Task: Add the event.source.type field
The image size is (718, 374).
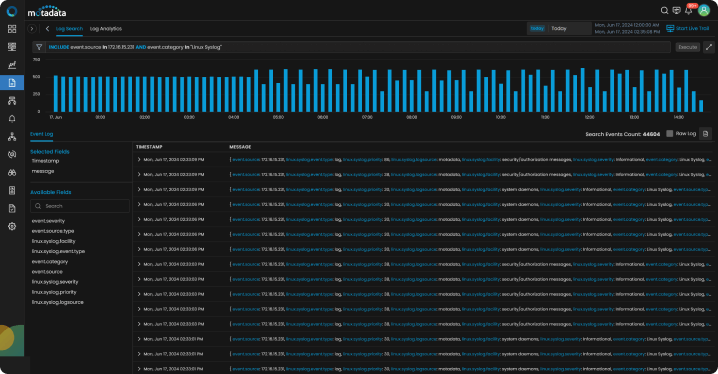Action: 53,231
